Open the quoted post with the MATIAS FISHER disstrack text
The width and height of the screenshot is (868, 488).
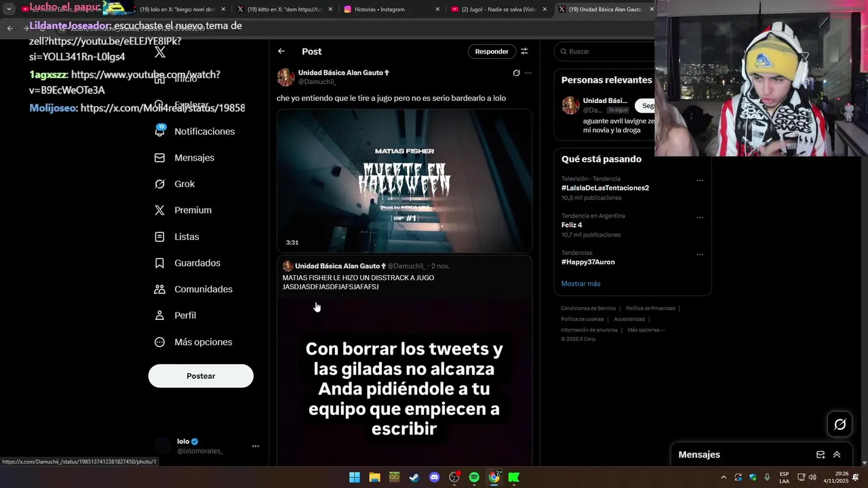click(358, 282)
